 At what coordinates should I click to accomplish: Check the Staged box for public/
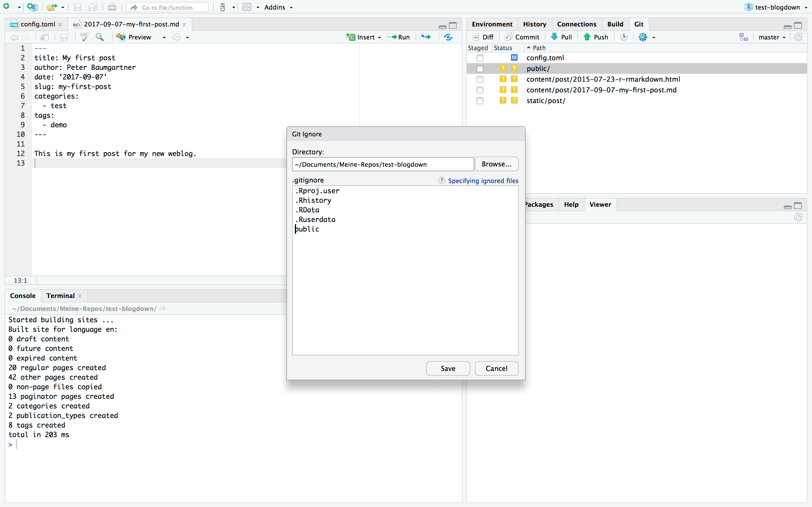pyautogui.click(x=480, y=69)
